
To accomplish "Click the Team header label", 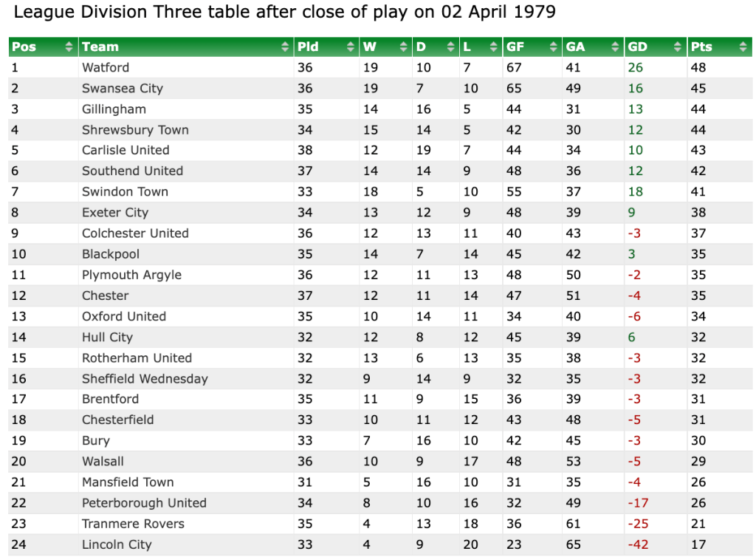I will (100, 47).
